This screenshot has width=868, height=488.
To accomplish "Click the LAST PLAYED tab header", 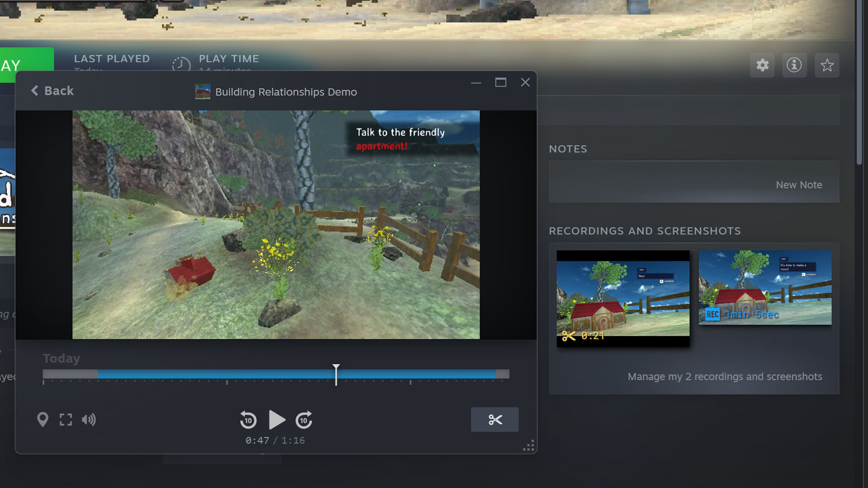I will pos(112,58).
